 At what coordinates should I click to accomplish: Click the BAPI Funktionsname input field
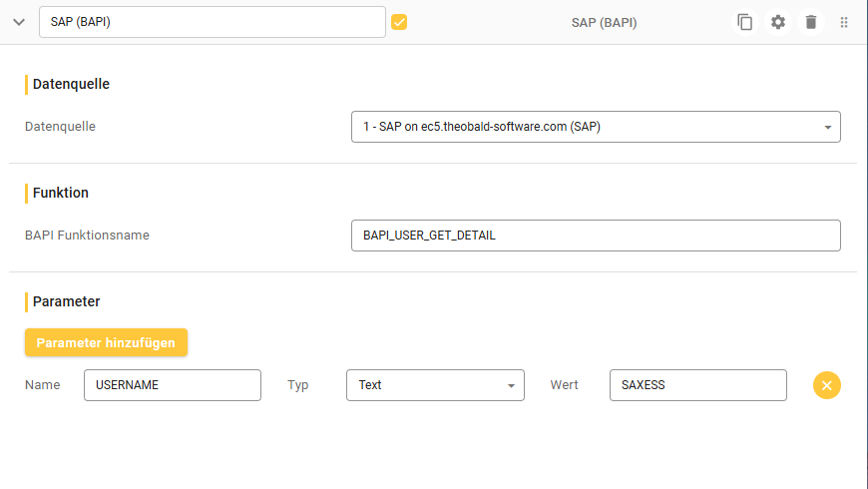click(596, 236)
